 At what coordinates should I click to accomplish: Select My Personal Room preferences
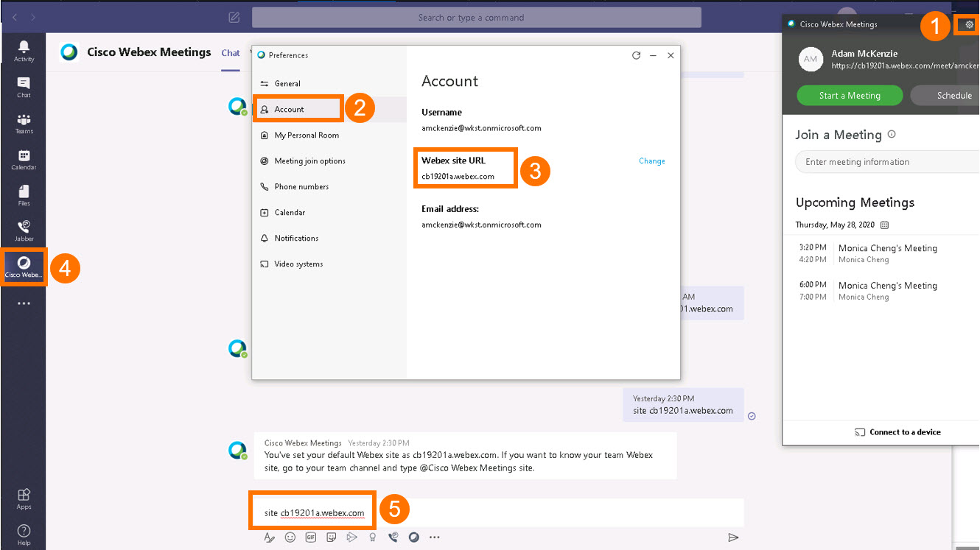[329, 135]
